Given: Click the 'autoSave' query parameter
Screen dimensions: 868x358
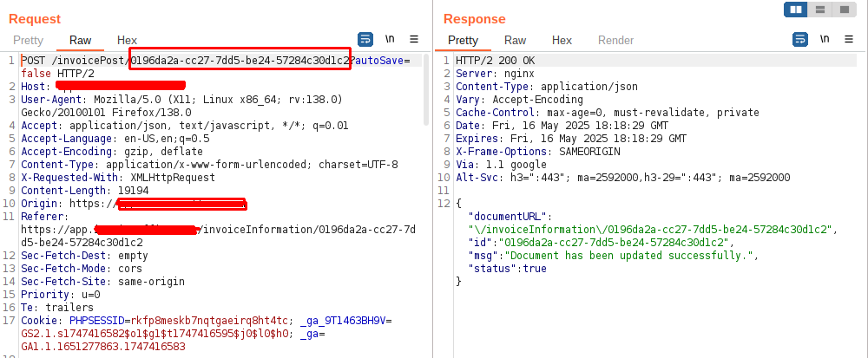Looking at the screenshot, I should pos(379,60).
